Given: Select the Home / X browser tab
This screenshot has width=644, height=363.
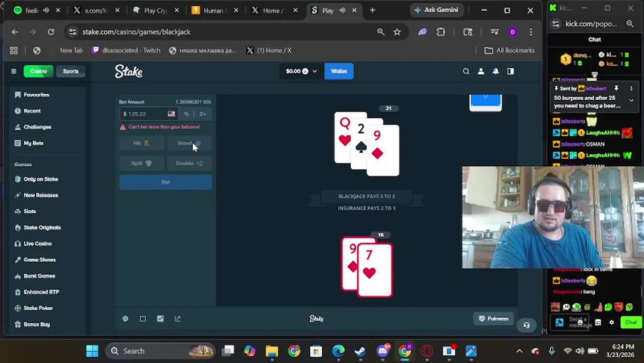Looking at the screenshot, I should tap(274, 10).
